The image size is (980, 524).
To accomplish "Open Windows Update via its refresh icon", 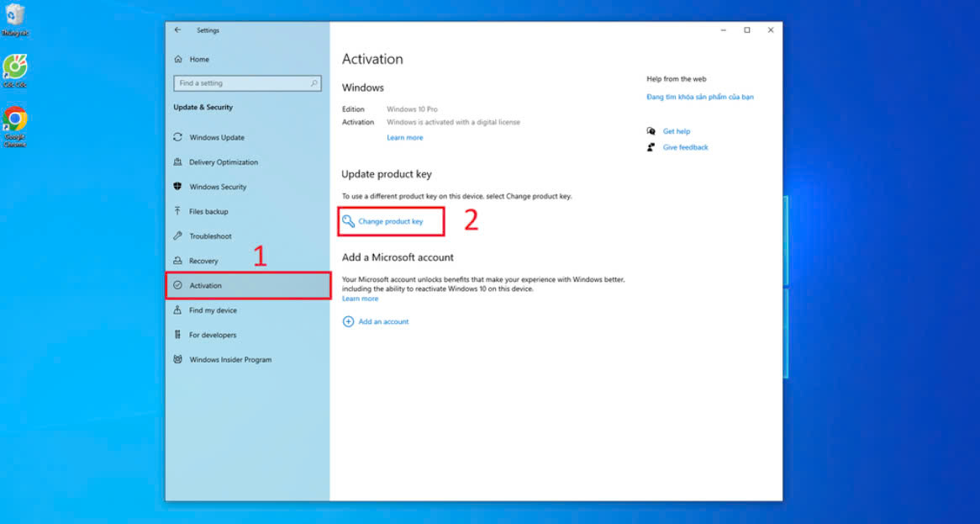I will [177, 137].
